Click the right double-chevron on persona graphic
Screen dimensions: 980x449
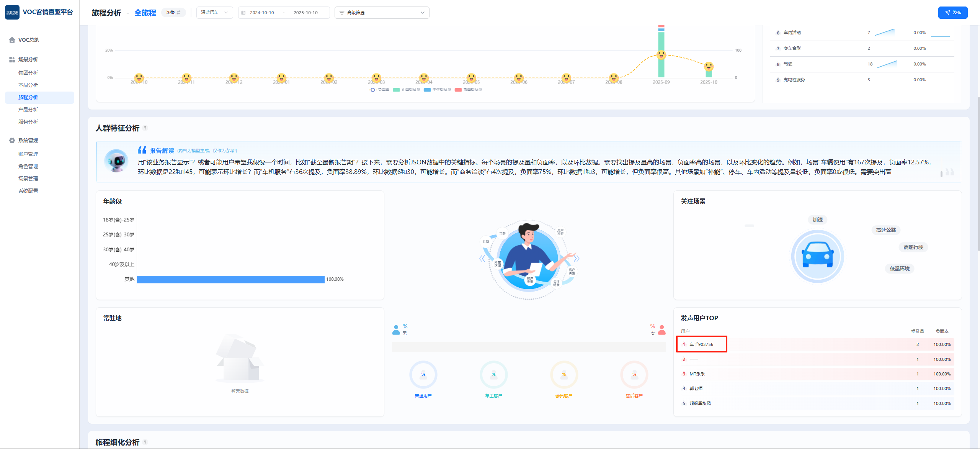(576, 259)
